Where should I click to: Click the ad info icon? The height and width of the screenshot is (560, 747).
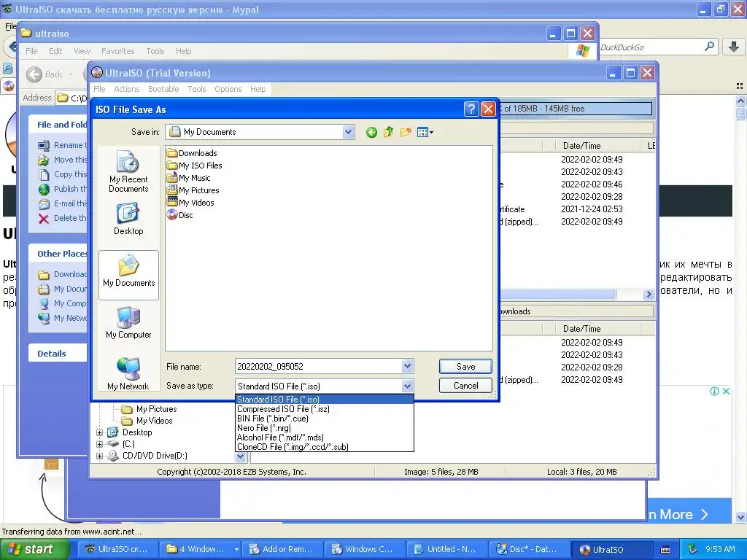714,391
